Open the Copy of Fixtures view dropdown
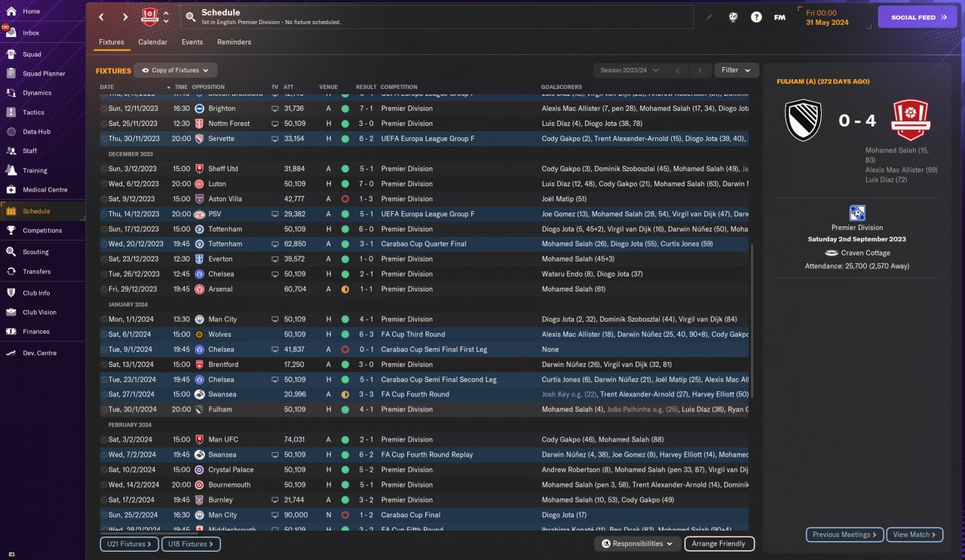The height and width of the screenshot is (560, 965). [x=176, y=70]
